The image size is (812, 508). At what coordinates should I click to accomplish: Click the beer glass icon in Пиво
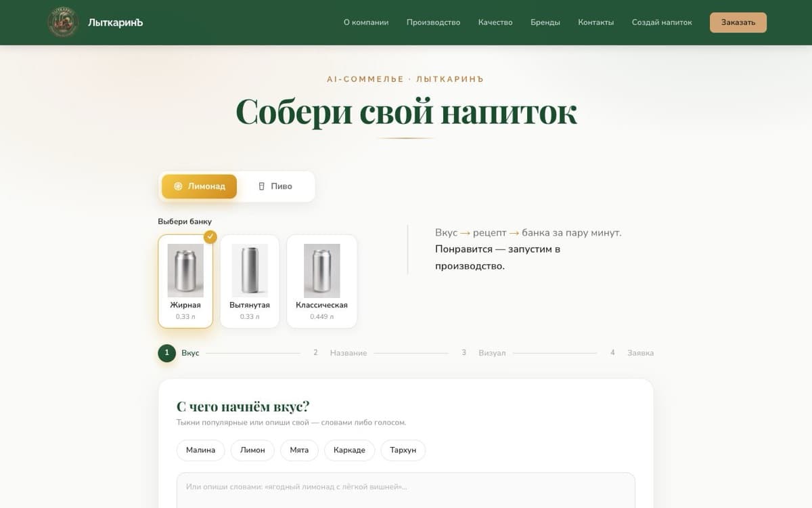coord(262,186)
